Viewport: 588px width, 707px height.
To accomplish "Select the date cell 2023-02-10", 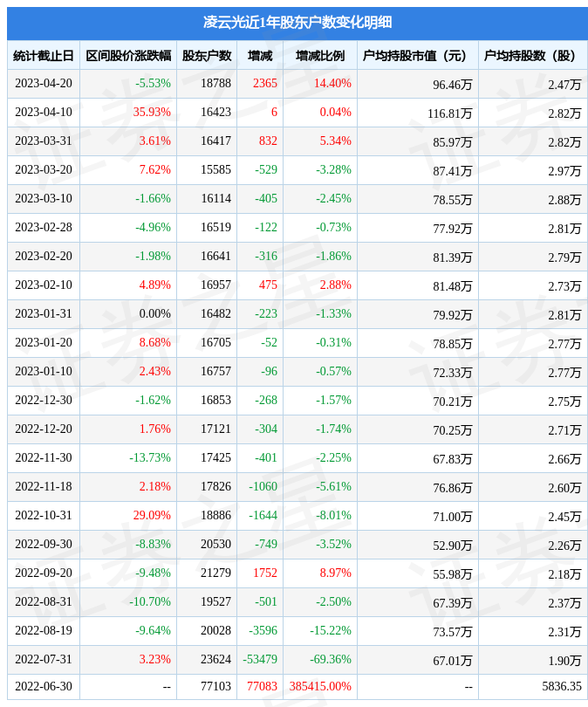I will [44, 285].
